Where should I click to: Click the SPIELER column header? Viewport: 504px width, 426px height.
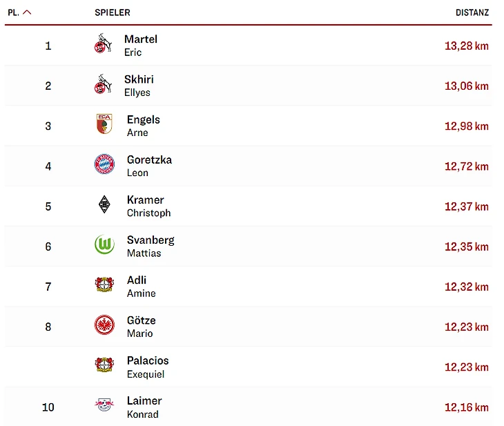113,12
